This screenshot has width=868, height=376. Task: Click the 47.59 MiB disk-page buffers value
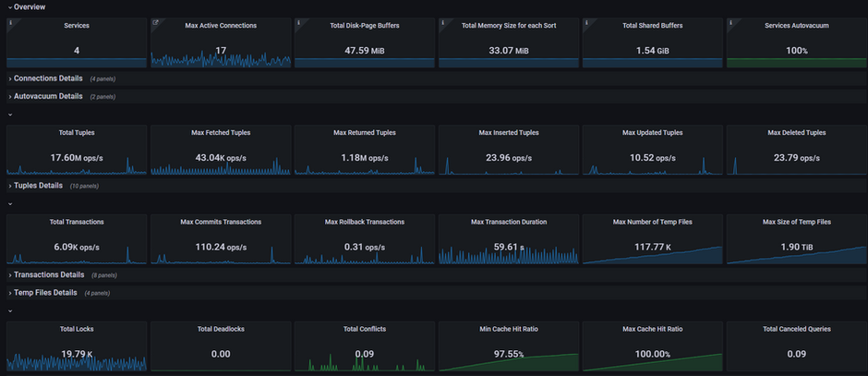click(364, 51)
